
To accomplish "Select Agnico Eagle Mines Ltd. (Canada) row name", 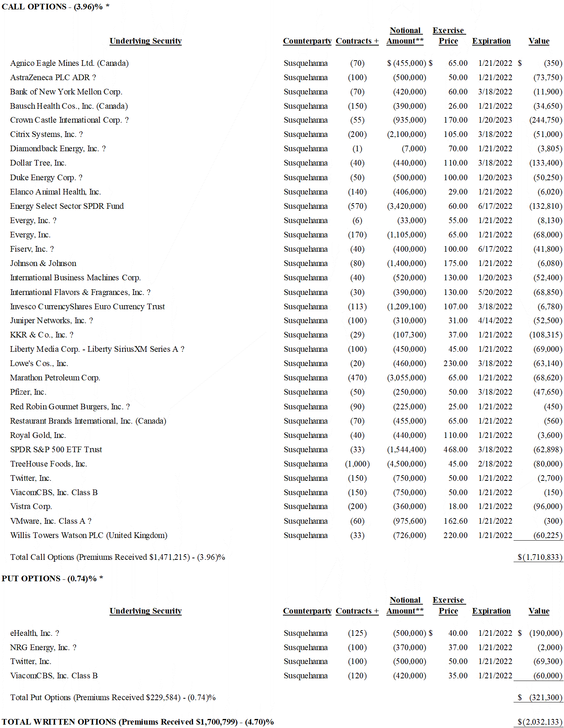I will pos(69,63).
